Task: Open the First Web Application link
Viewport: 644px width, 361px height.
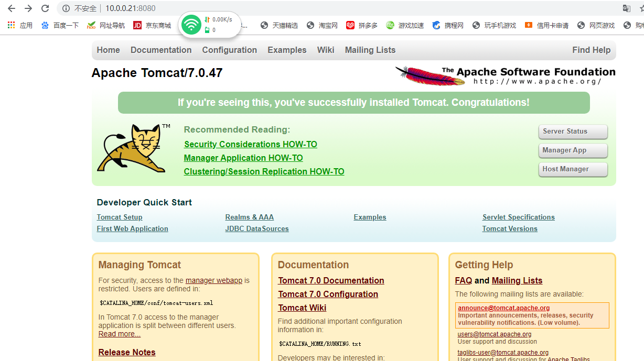Action: click(x=133, y=228)
